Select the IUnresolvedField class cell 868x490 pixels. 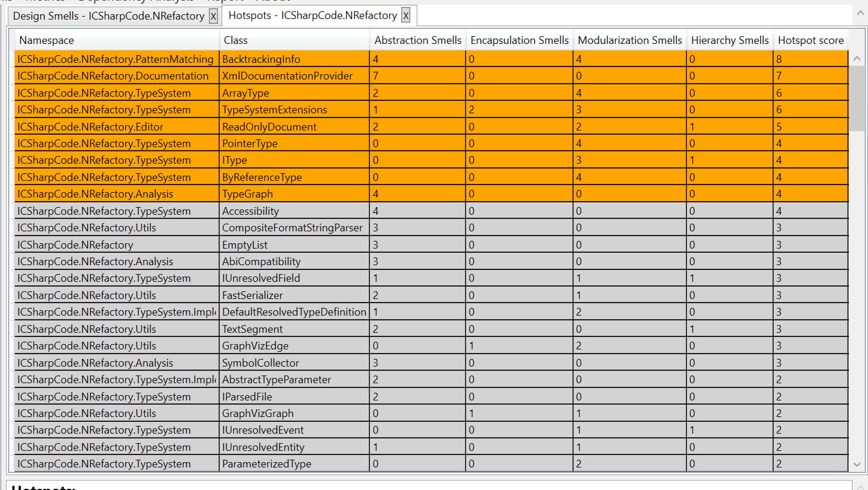pos(294,278)
